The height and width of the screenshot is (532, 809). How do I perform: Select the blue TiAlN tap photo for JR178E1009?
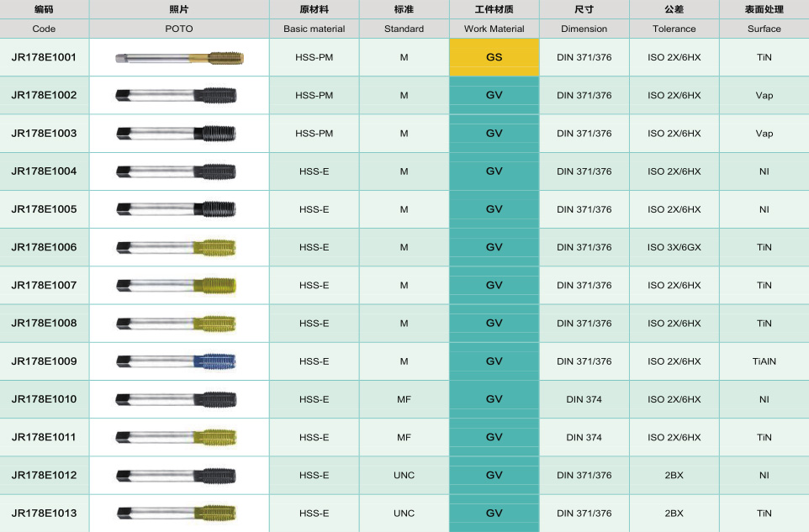tap(177, 361)
